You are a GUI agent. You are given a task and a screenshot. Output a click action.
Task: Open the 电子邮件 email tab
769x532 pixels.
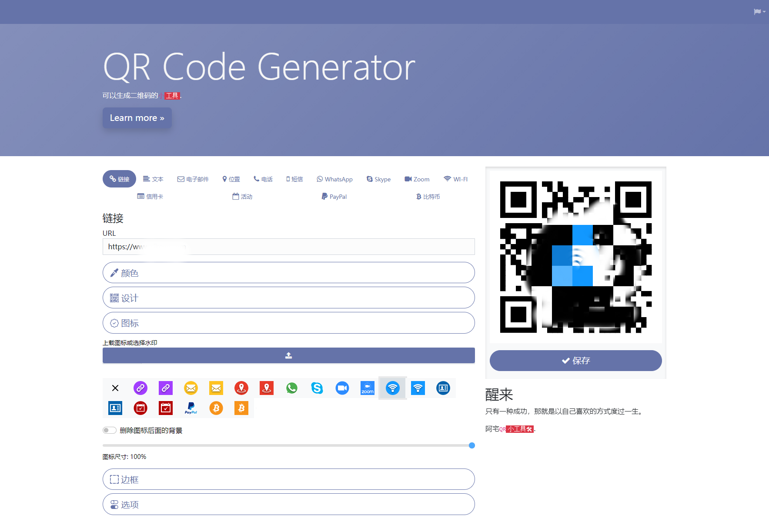193,179
